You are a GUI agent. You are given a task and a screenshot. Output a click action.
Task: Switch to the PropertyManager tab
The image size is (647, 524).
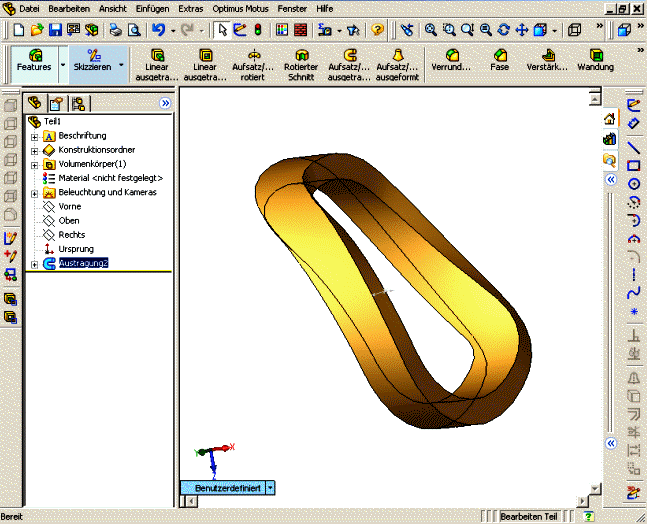[x=57, y=103]
